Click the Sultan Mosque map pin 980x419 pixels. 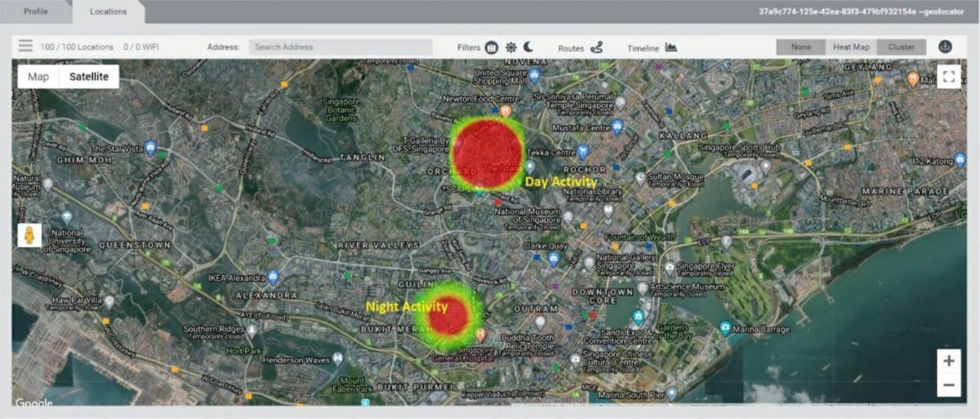click(x=639, y=177)
